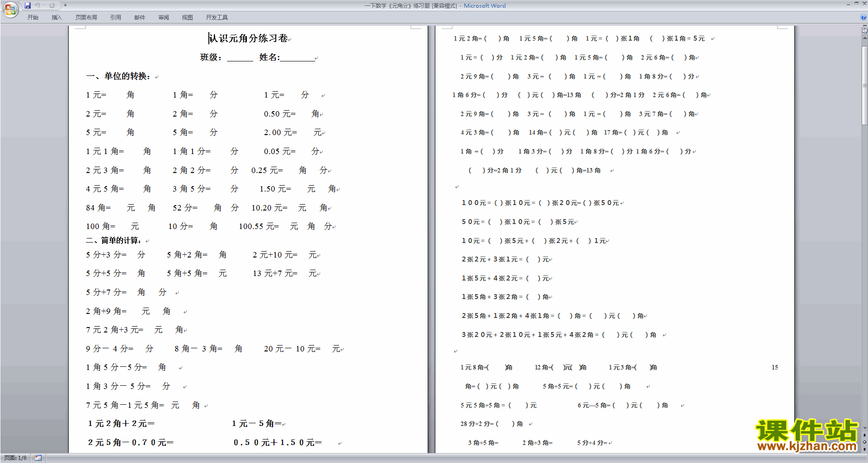Click the Undo icon
The image size is (868, 463).
coord(38,5)
